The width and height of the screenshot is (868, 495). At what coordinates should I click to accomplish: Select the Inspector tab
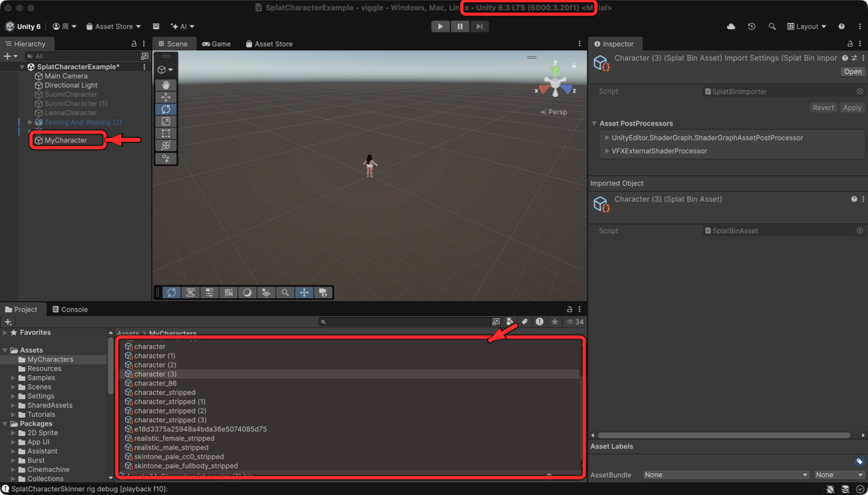(614, 44)
